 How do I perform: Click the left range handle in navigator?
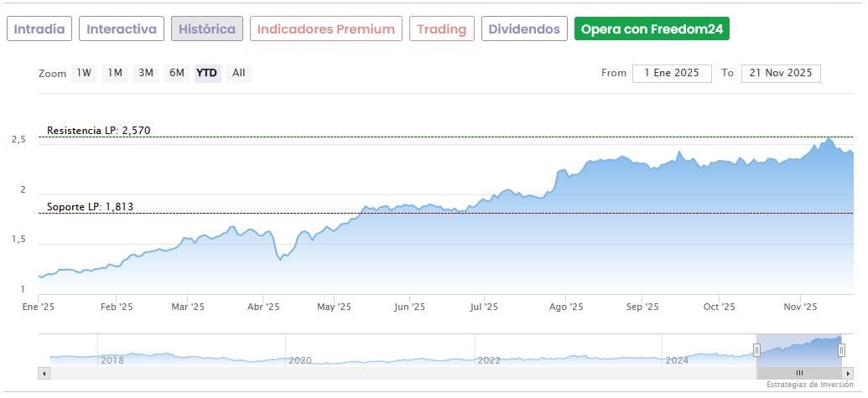click(756, 350)
